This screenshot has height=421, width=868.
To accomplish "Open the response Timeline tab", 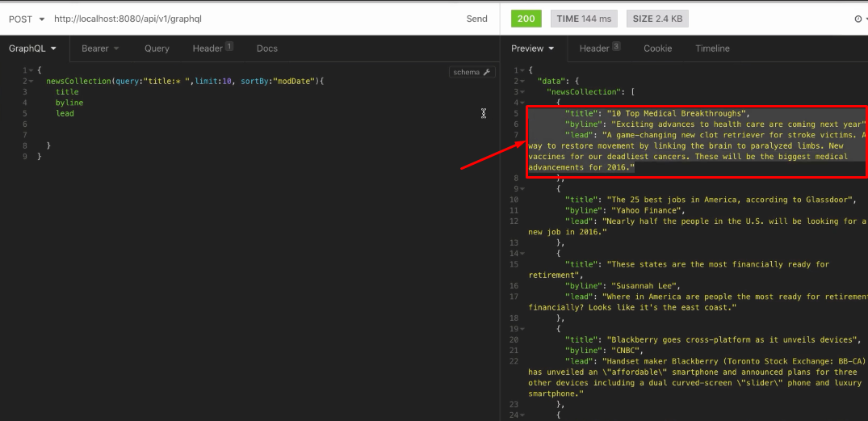I will point(712,48).
